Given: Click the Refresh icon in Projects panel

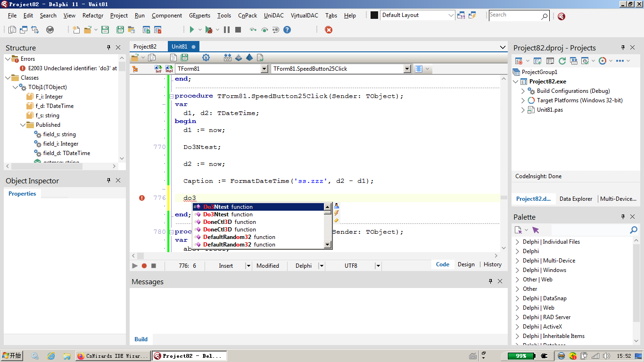Looking at the screenshot, I should 562,61.
